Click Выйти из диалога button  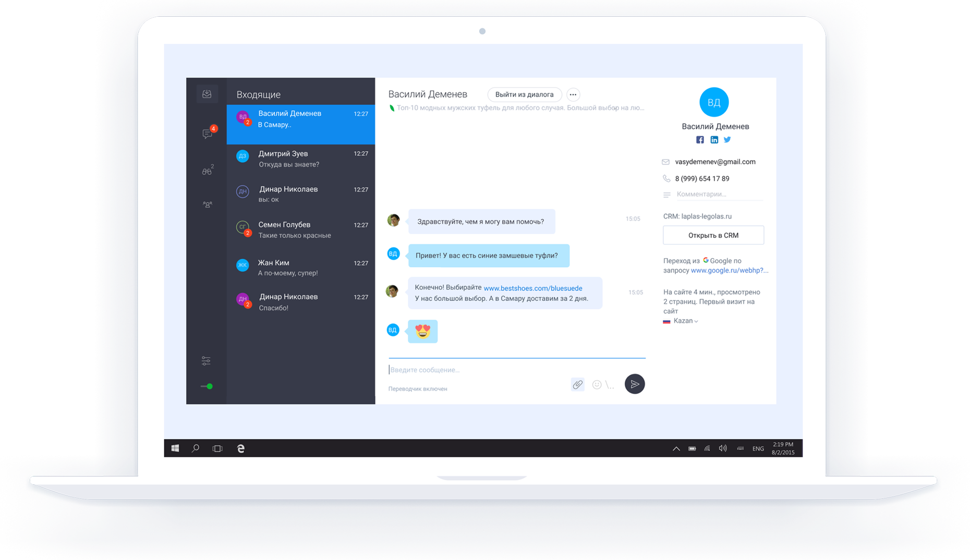coord(524,94)
